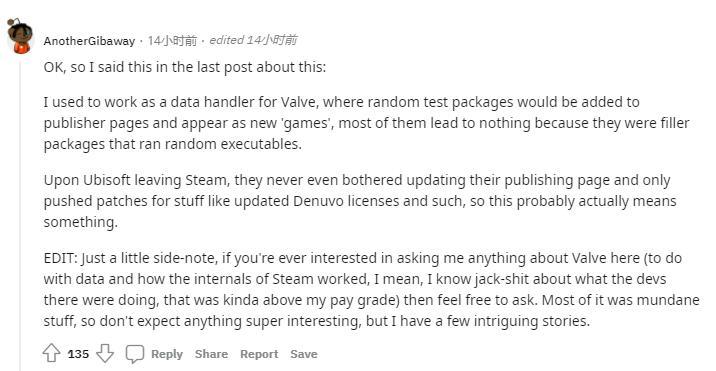This screenshot has width=716, height=371.
Task: Click the line starting "OK, so I said"
Action: 185,67
